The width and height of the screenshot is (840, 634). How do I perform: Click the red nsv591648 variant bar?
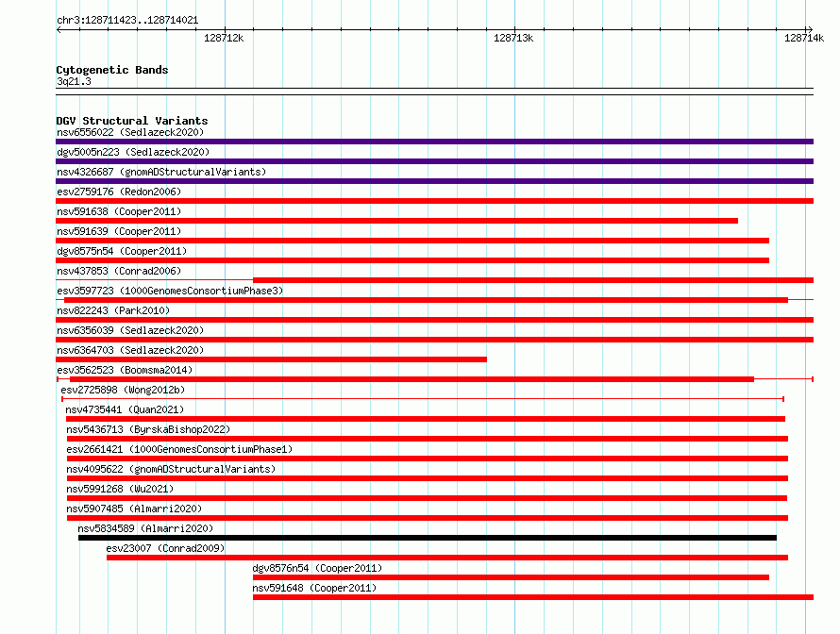533,597
